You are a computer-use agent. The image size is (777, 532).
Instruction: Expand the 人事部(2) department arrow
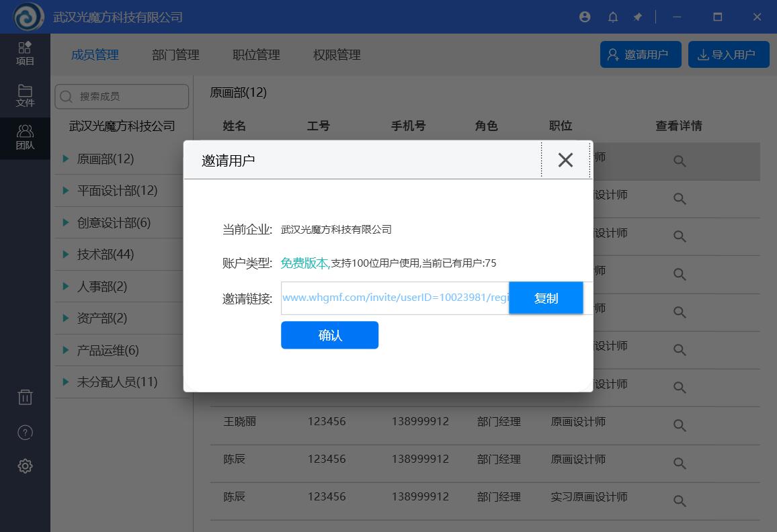click(65, 286)
